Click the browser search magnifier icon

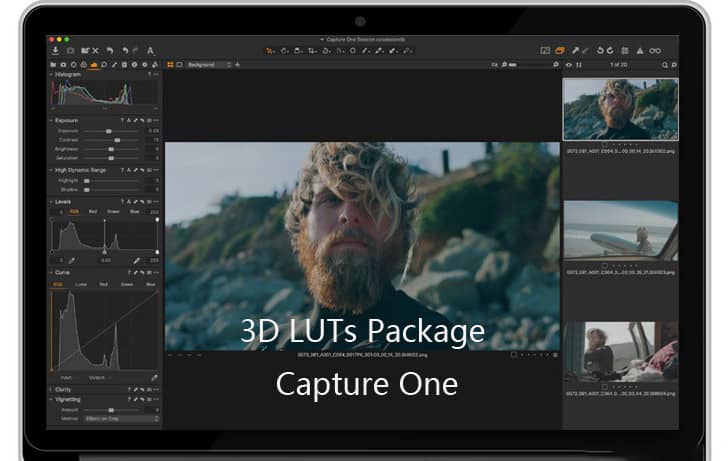[x=665, y=65]
